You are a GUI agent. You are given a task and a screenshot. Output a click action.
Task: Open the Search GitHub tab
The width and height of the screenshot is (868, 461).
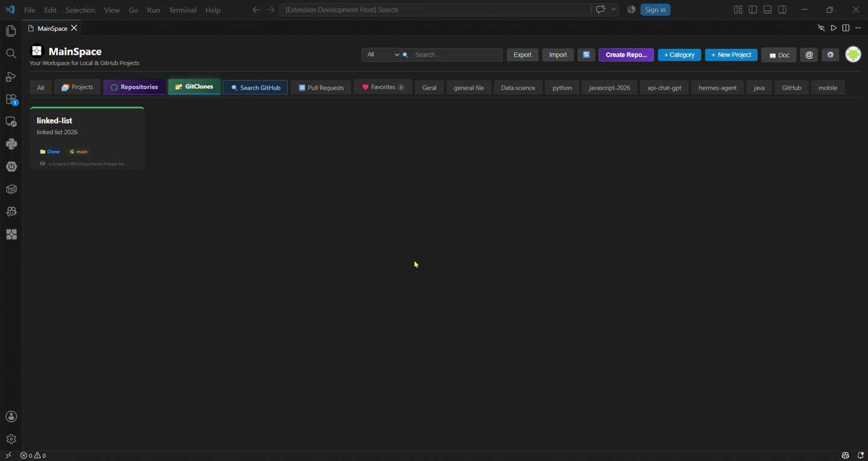click(x=255, y=88)
